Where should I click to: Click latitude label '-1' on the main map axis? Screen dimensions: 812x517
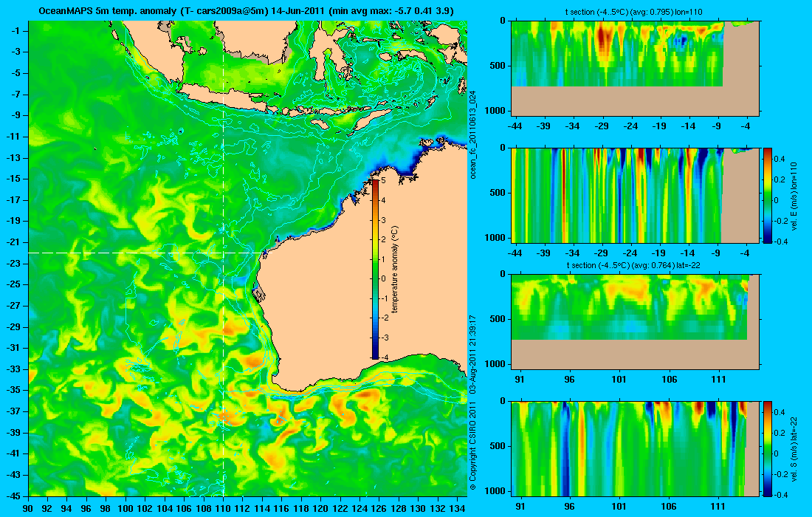[17, 31]
